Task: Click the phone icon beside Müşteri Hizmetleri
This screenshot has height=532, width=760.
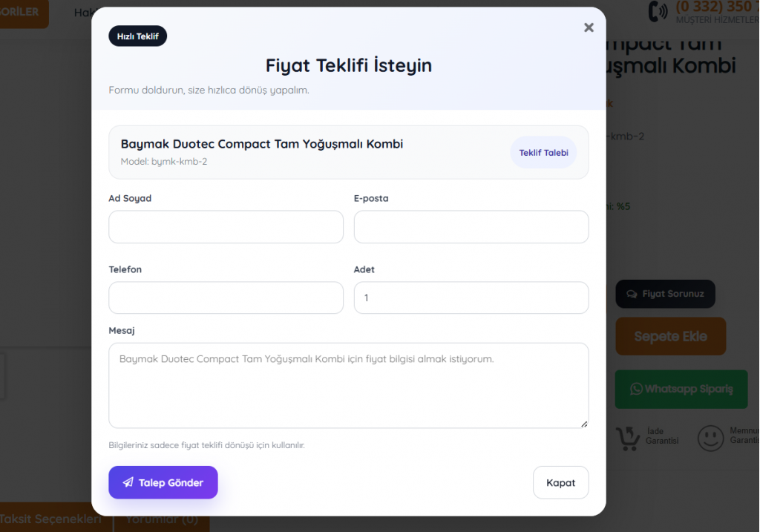Action: (658, 12)
